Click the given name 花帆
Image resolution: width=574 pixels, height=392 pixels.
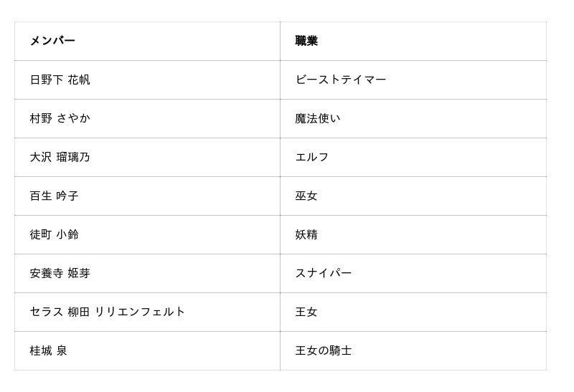(x=79, y=80)
